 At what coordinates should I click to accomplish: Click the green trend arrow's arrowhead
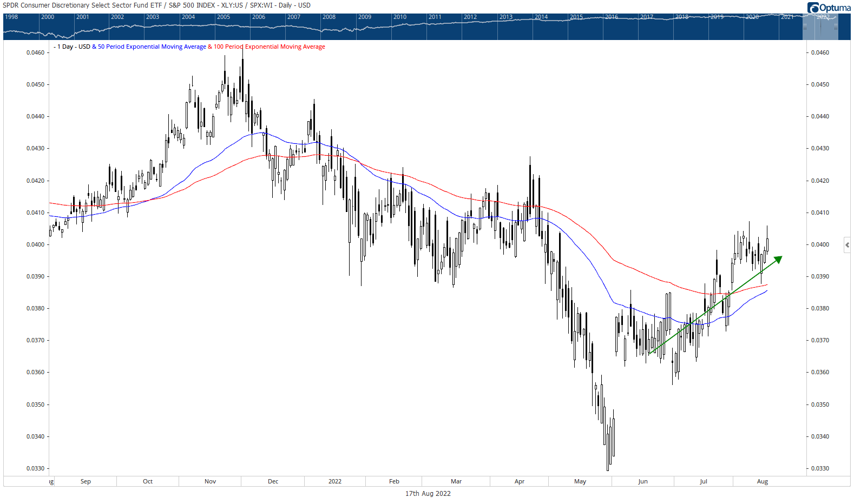pos(778,259)
